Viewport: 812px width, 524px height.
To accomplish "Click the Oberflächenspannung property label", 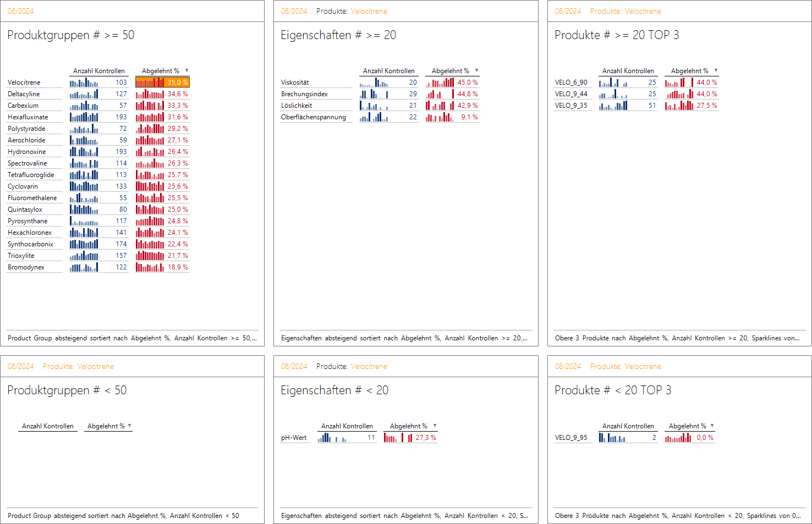I will click(x=314, y=117).
